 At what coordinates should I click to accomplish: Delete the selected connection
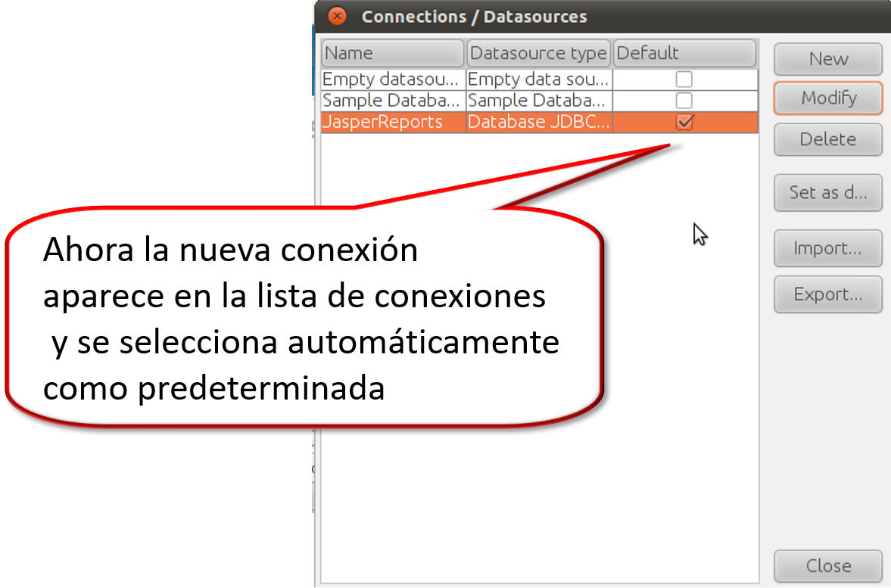[x=828, y=139]
